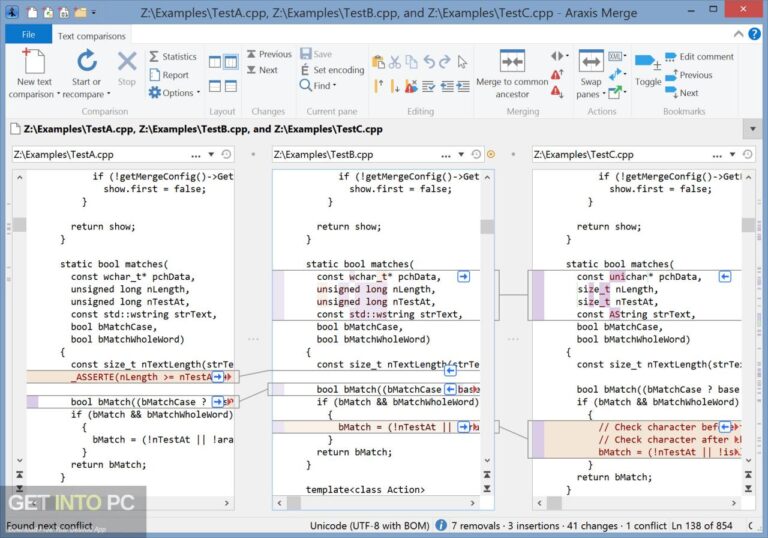Click the clear conflict marker icon
Viewport: 768px width, 538px height.
pyautogui.click(x=411, y=86)
